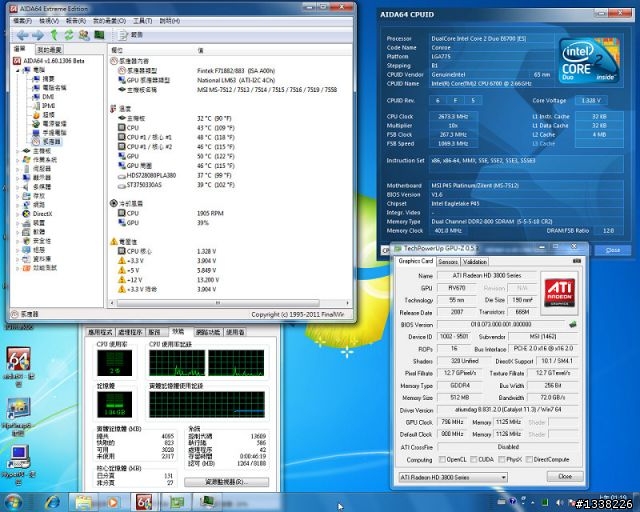
Task: Enable the DirectCompute checkbox in GPU-Z
Action: (x=529, y=460)
